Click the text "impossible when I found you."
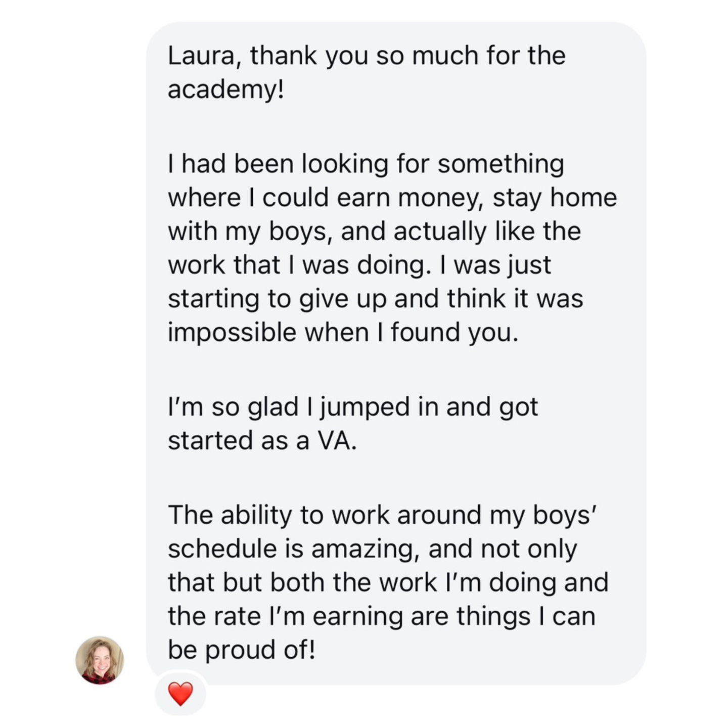The image size is (728, 728). point(343,333)
